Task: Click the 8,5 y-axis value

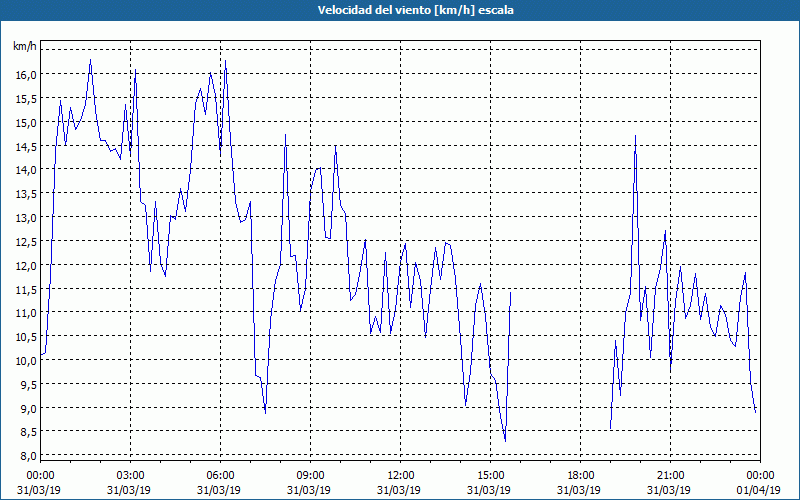Action: (27, 432)
